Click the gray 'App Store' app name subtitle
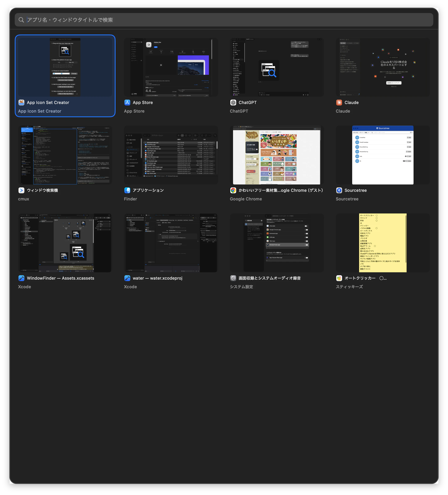Viewport: 448px width, 495px height. [x=134, y=111]
